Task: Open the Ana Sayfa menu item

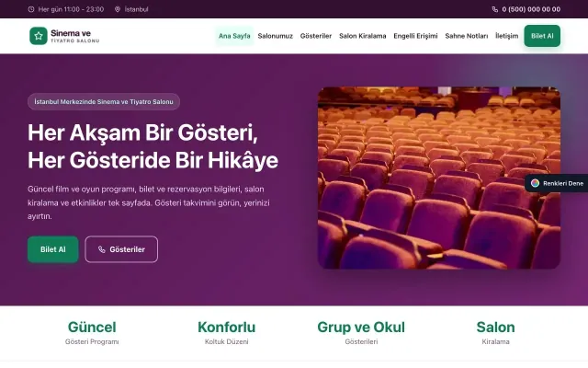Action: pos(234,36)
